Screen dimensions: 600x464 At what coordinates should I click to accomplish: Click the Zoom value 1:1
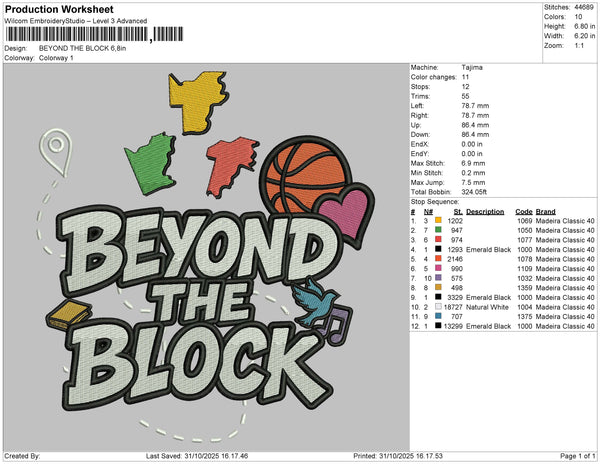click(579, 46)
